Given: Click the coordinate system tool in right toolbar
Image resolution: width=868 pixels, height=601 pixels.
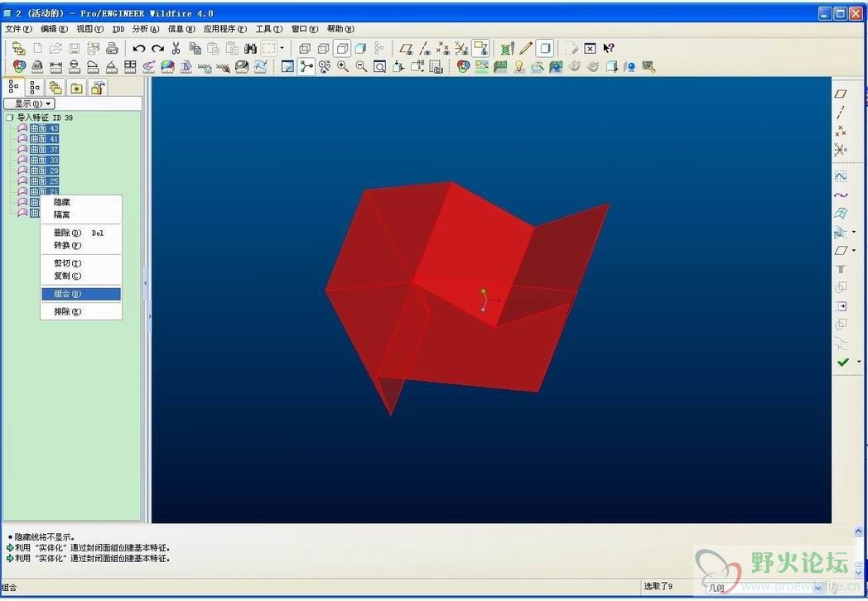Looking at the screenshot, I should point(841,149).
